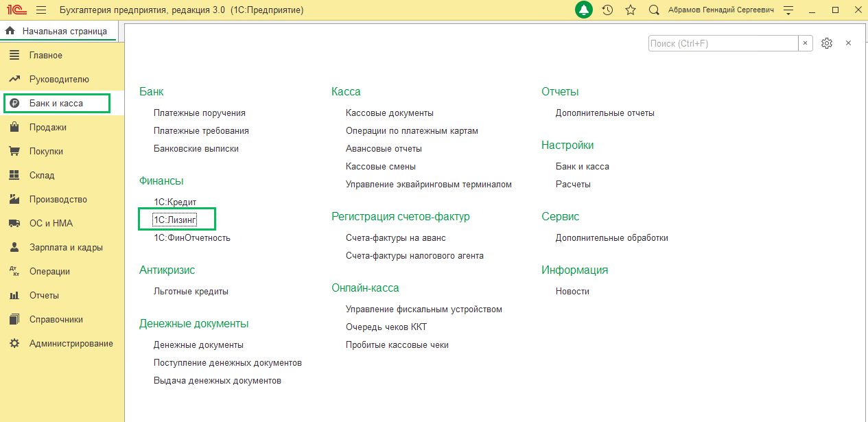Open Банк и касса under Настройки

583,167
